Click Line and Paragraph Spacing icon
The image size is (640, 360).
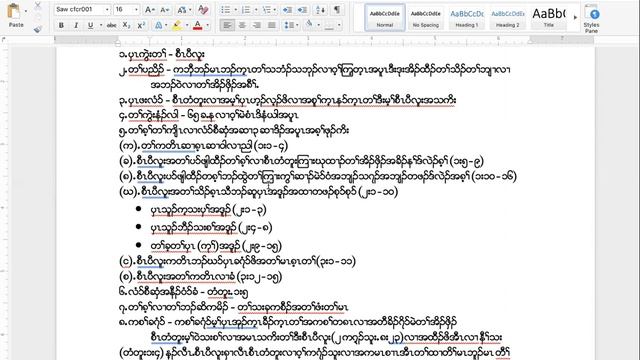[x=289, y=25]
